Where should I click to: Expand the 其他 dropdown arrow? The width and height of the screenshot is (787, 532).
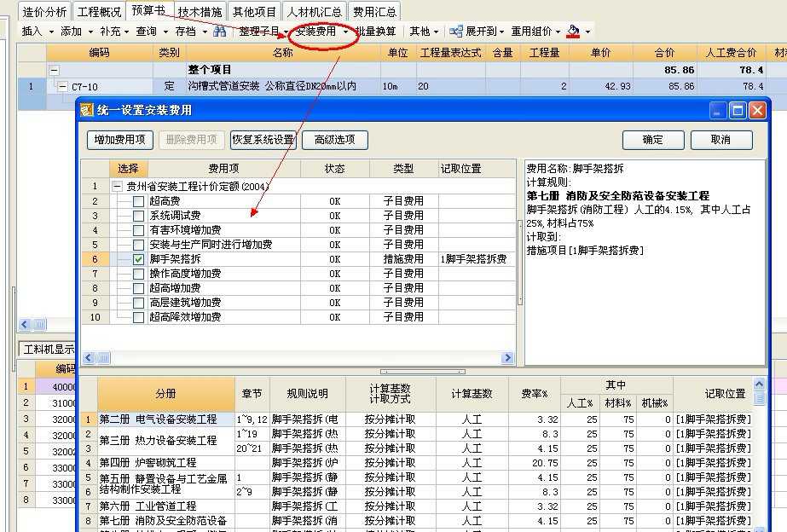[x=436, y=32]
